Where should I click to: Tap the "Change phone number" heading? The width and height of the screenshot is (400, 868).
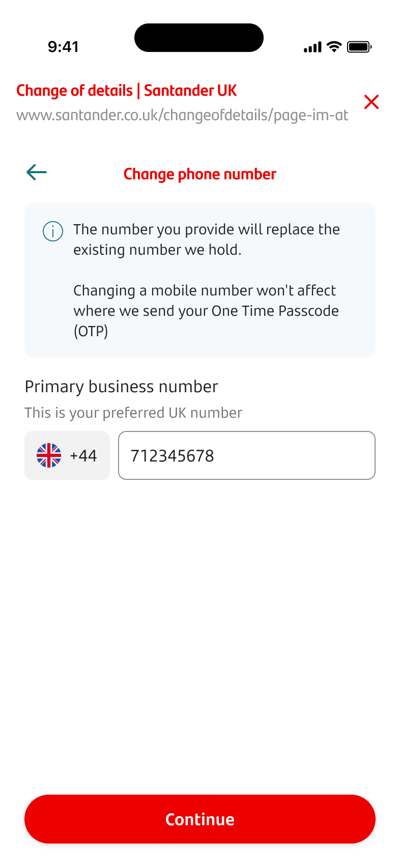click(x=199, y=174)
